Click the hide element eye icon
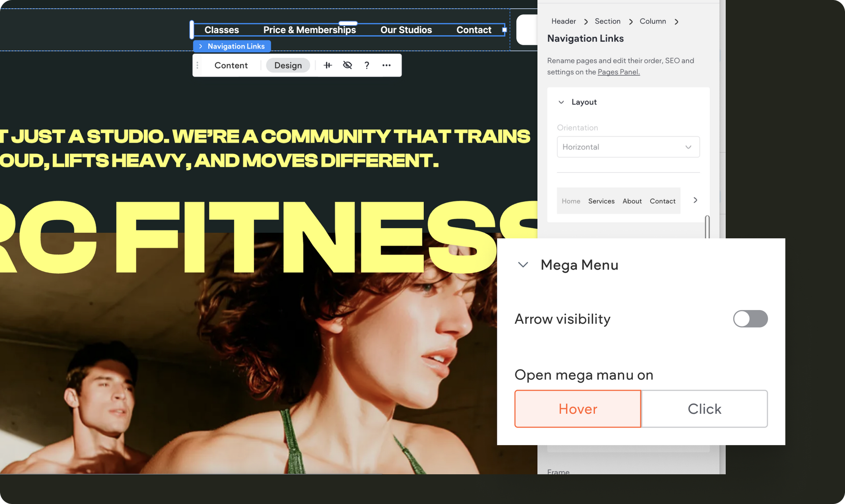The height and width of the screenshot is (504, 845). point(347,65)
